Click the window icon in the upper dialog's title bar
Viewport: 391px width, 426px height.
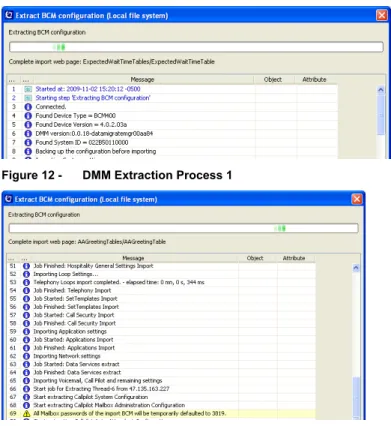click(x=9, y=15)
